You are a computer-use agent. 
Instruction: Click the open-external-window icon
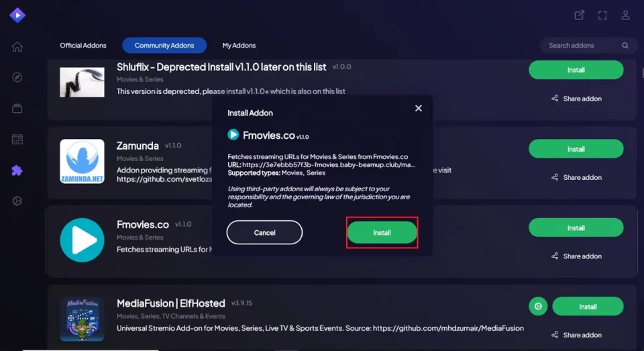[579, 15]
